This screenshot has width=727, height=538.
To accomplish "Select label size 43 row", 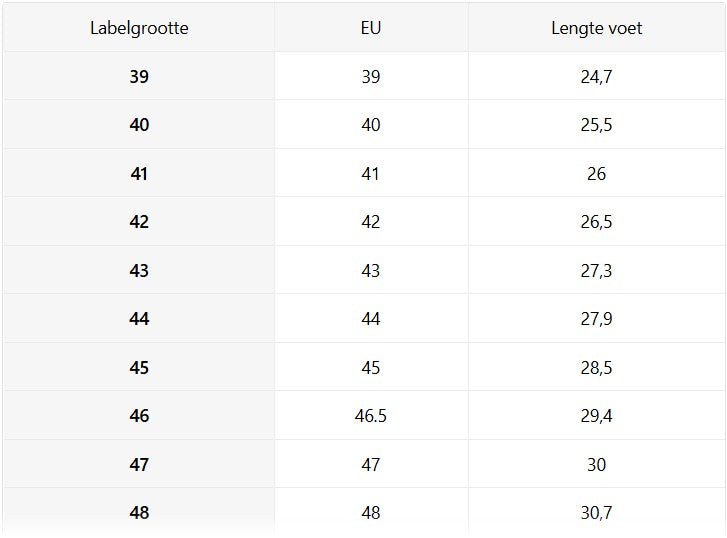I will pos(139,271).
